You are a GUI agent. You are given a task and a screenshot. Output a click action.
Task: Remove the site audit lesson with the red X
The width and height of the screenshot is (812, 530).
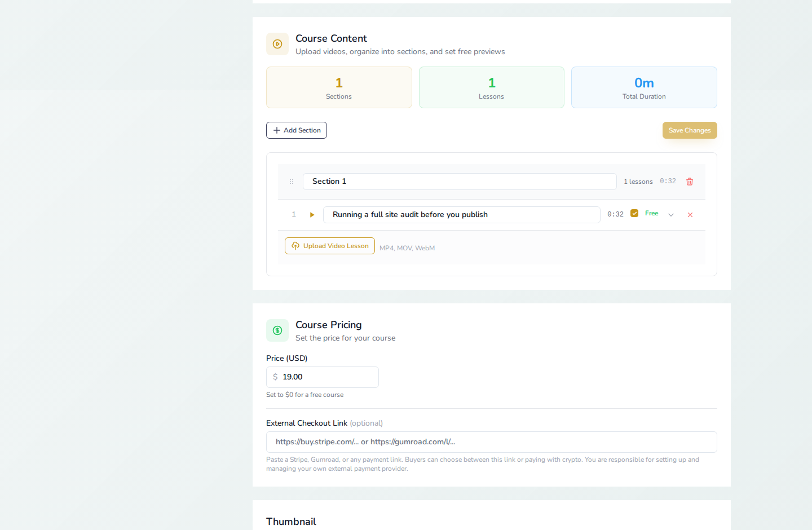tap(690, 215)
